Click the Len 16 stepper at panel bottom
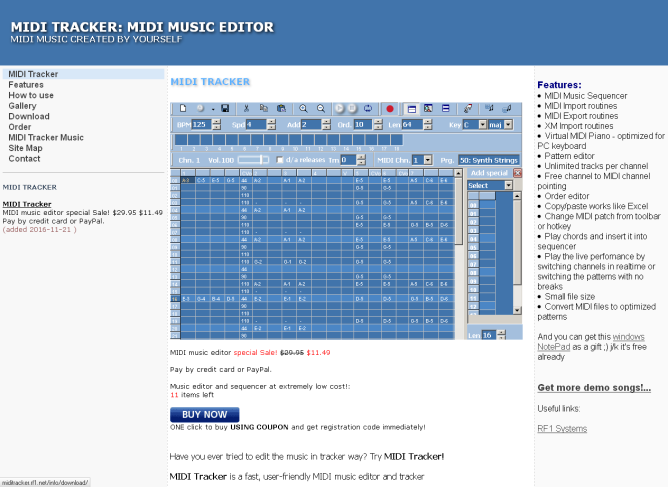The width and height of the screenshot is (668, 487). pos(501,335)
